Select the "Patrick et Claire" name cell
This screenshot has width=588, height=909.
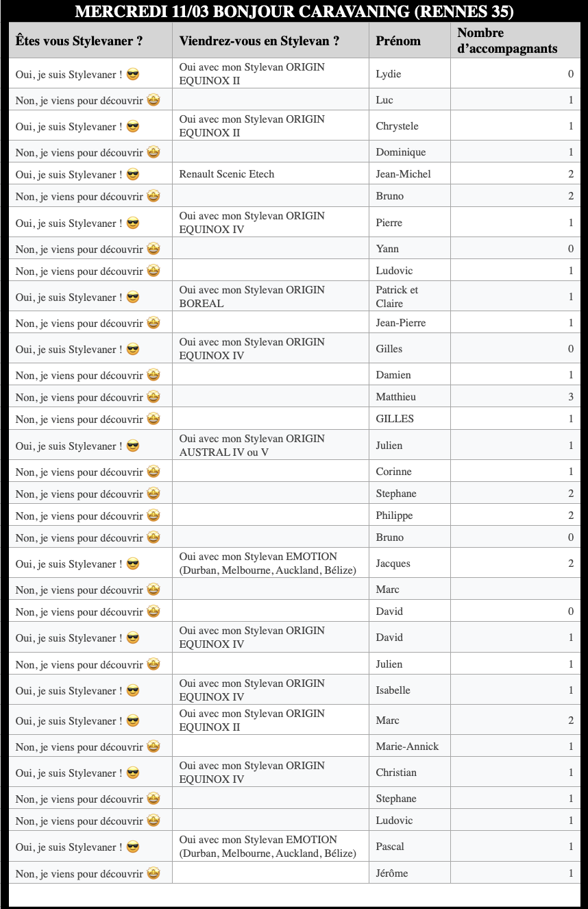(397, 297)
